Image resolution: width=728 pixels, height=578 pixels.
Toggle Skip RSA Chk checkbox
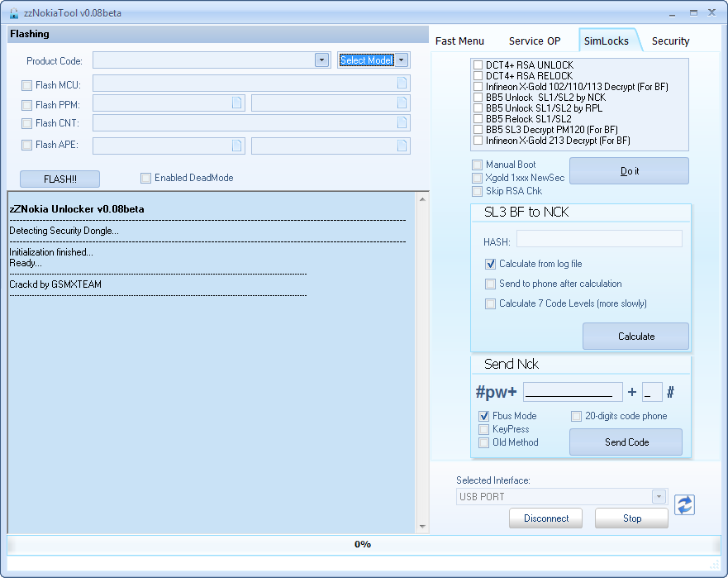477,192
